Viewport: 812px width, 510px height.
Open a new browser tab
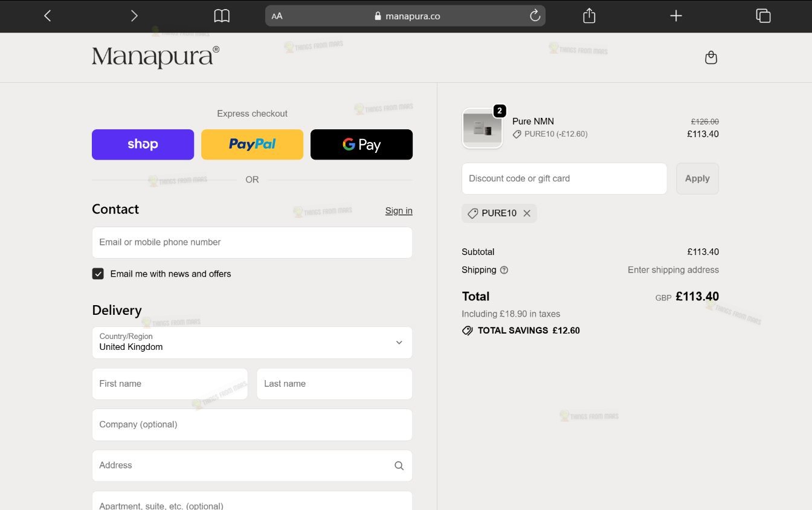(676, 16)
